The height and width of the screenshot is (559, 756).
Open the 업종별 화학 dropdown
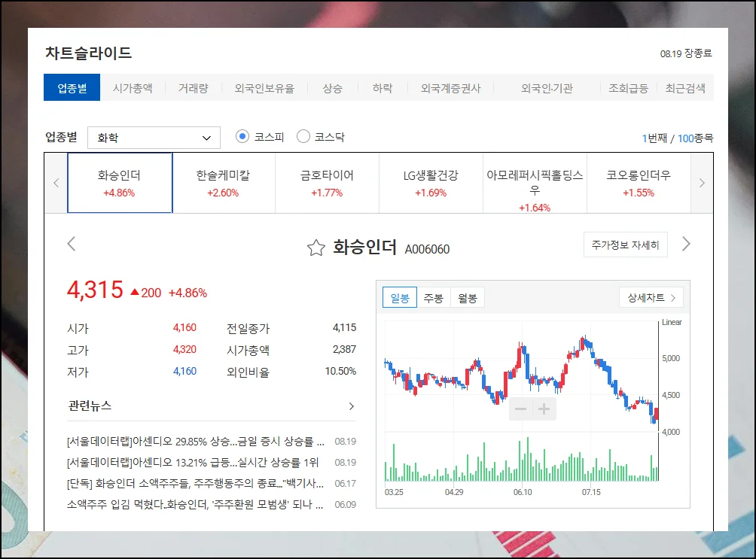154,138
